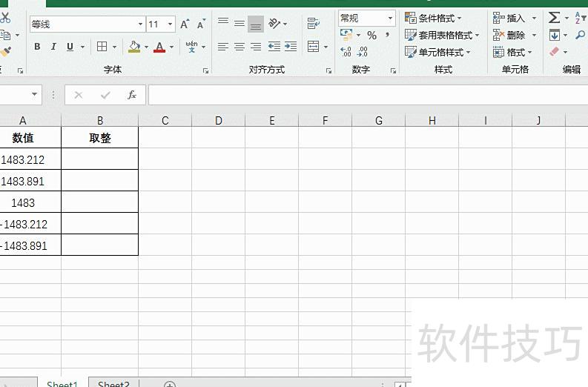The height and width of the screenshot is (387, 588).
Task: Open 条件格式 conditional formatting
Action: click(433, 18)
